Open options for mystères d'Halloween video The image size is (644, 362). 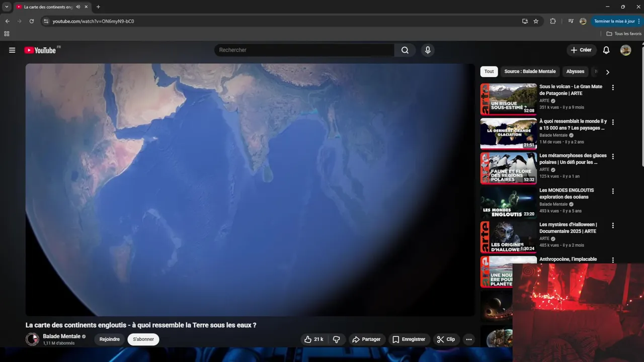pos(613,226)
